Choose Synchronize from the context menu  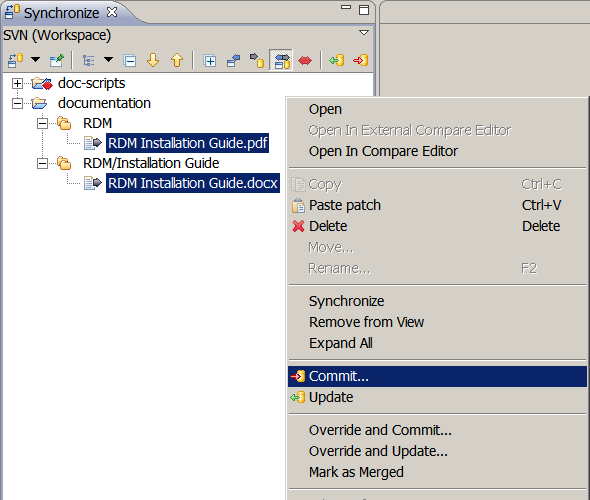click(437, 301)
